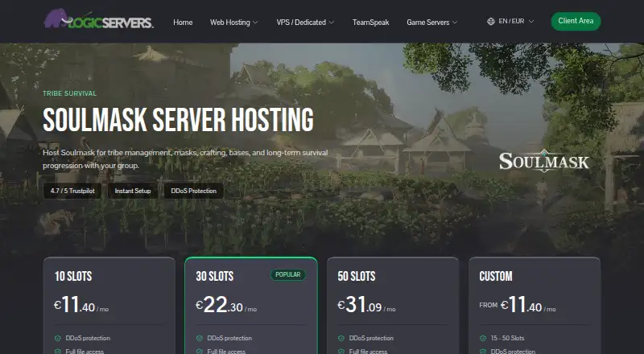
Task: Select the Custom plan heading
Action: 496,277
